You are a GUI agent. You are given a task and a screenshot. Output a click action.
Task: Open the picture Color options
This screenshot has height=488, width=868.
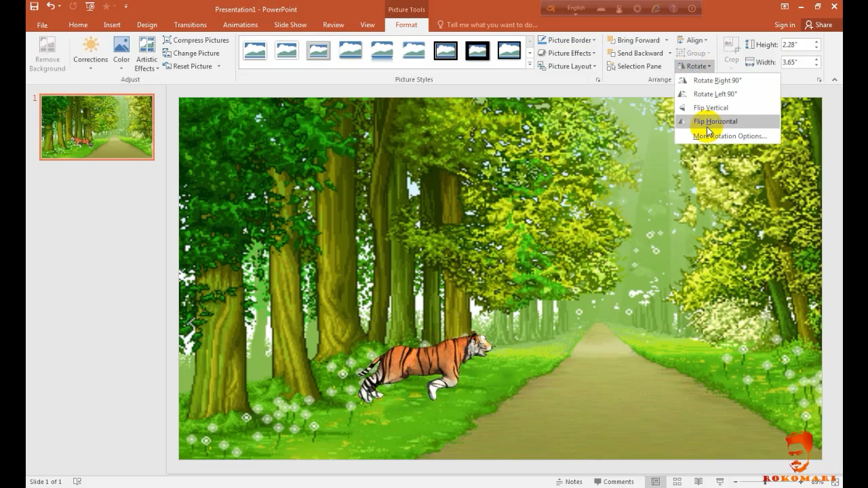click(x=121, y=54)
